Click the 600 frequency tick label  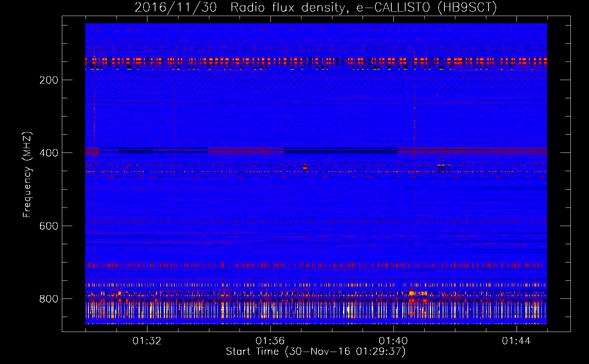49,226
